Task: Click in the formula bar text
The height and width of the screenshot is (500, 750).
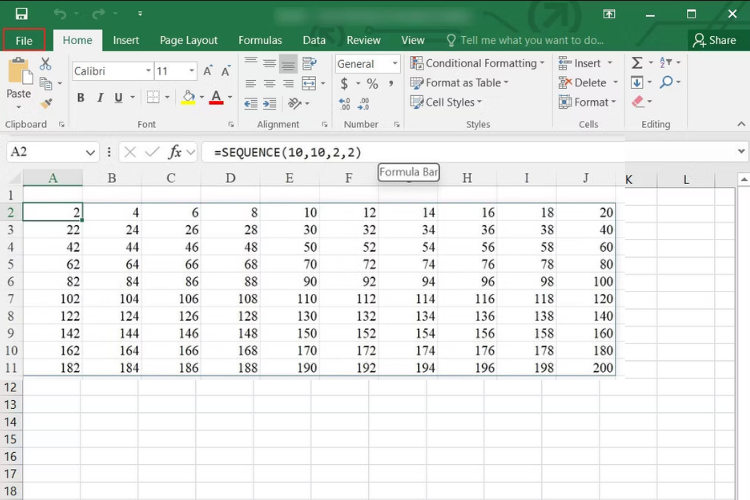Action: [x=287, y=153]
